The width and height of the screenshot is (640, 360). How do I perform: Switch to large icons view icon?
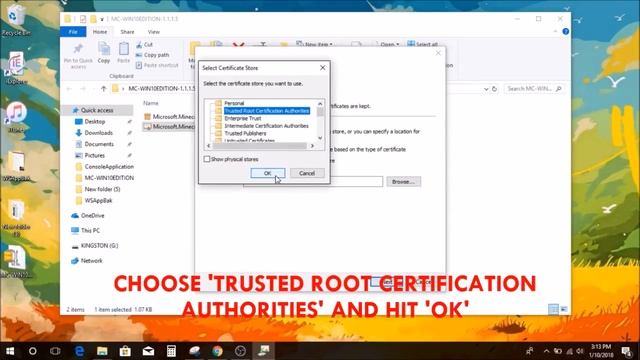point(564,309)
